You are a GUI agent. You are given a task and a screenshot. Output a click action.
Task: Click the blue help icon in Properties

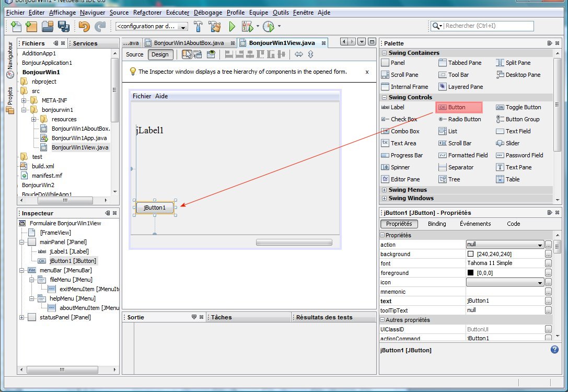554,350
